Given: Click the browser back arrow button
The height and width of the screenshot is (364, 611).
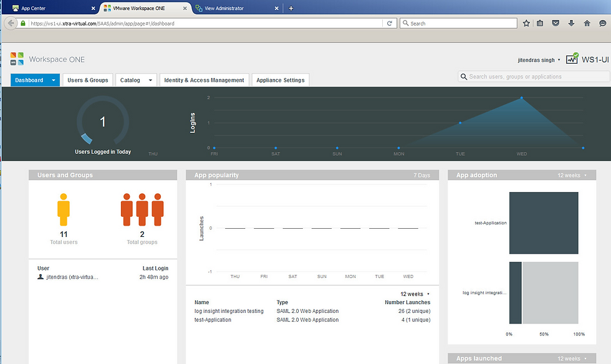Looking at the screenshot, I should pos(11,24).
